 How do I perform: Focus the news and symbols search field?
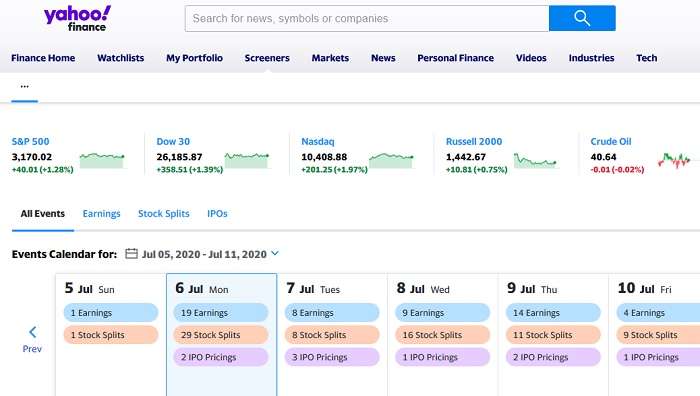367,18
